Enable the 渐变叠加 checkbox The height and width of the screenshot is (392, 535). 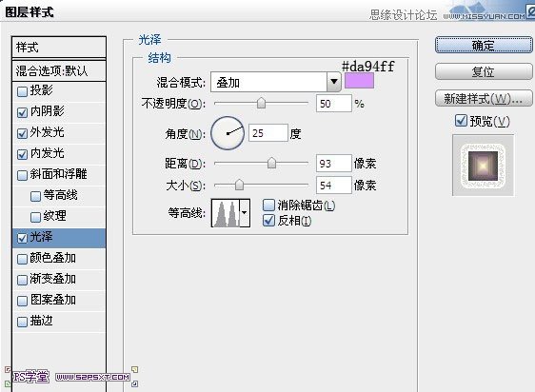(22, 280)
